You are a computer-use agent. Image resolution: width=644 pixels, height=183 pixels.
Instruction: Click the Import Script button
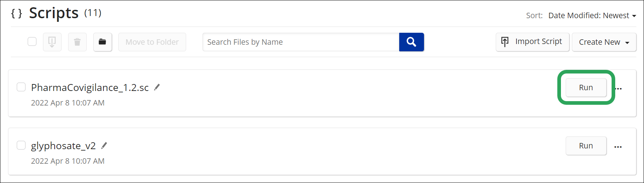coord(532,42)
